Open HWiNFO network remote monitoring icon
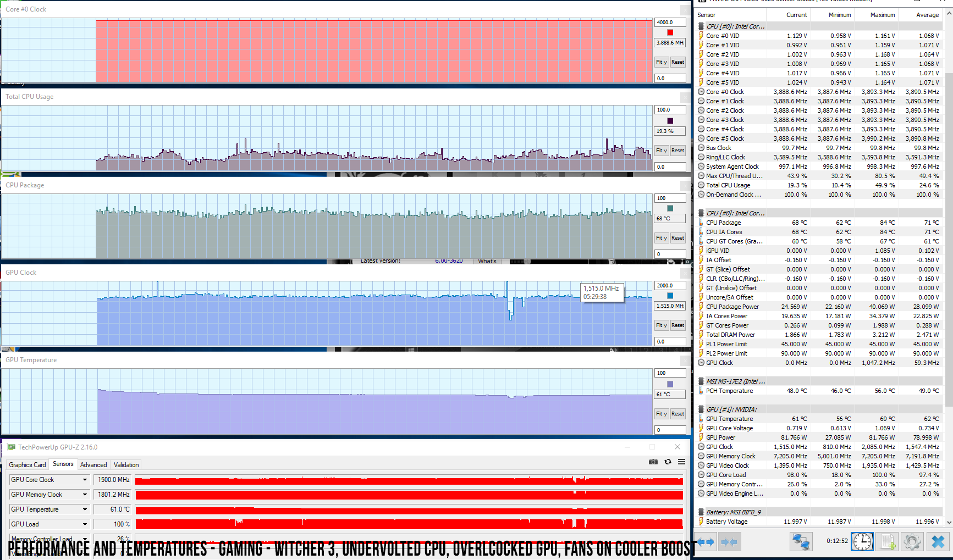953x560 pixels. point(801,542)
